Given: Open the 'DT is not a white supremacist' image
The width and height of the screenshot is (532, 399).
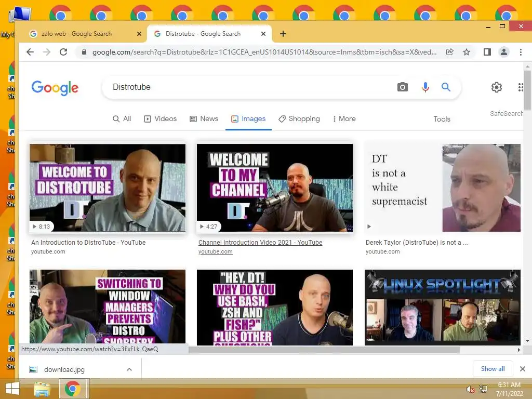Looking at the screenshot, I should (443, 188).
